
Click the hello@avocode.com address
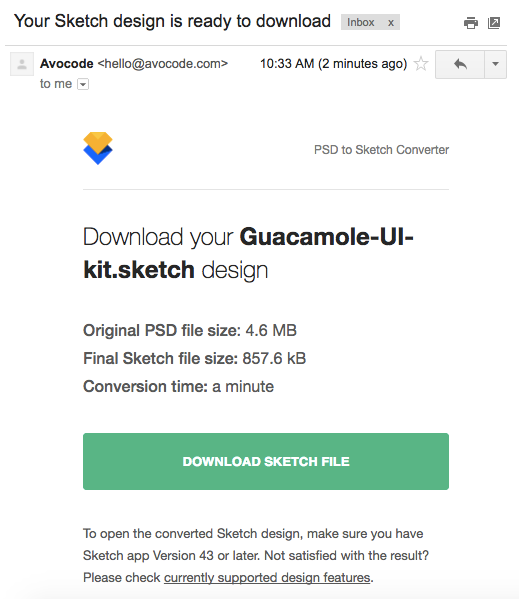tap(163, 63)
